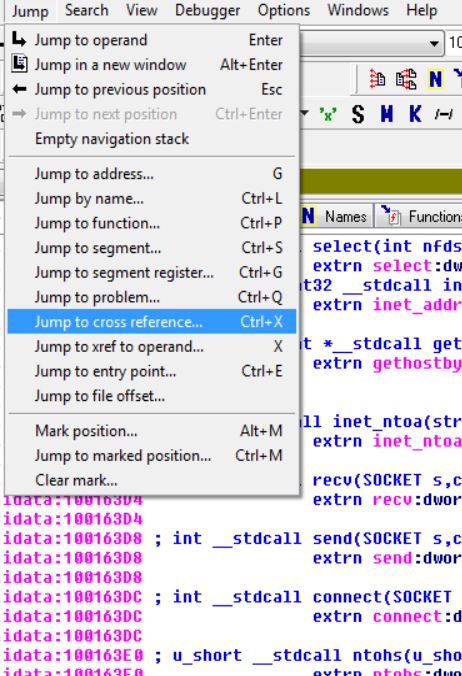Choose 'Mark position...' menu entry

click(x=152, y=431)
